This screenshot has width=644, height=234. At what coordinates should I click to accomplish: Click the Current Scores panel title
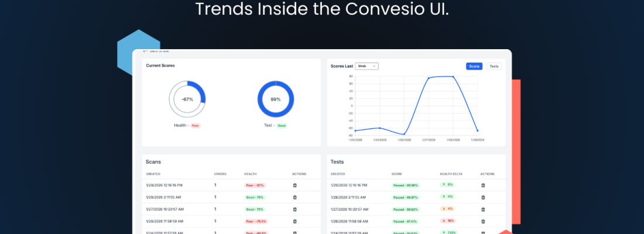(160, 66)
